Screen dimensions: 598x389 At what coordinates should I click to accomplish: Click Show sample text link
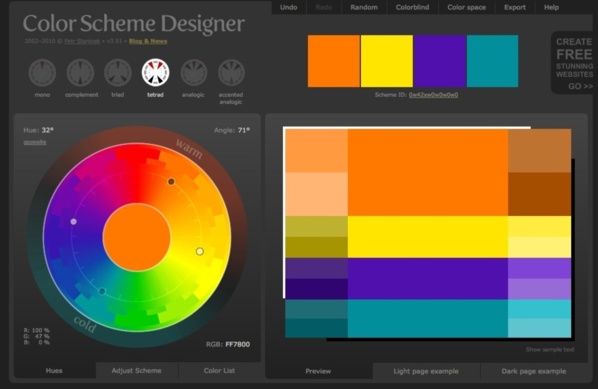click(x=550, y=349)
